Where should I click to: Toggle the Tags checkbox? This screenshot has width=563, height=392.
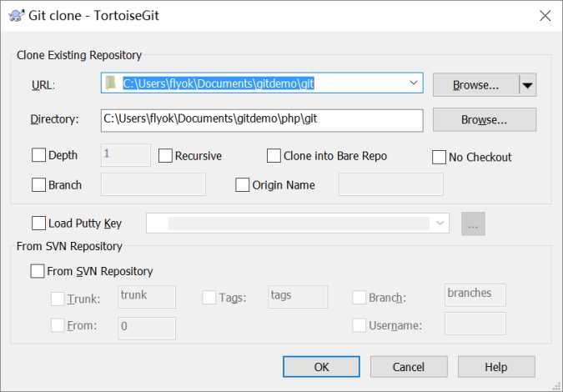click(209, 298)
